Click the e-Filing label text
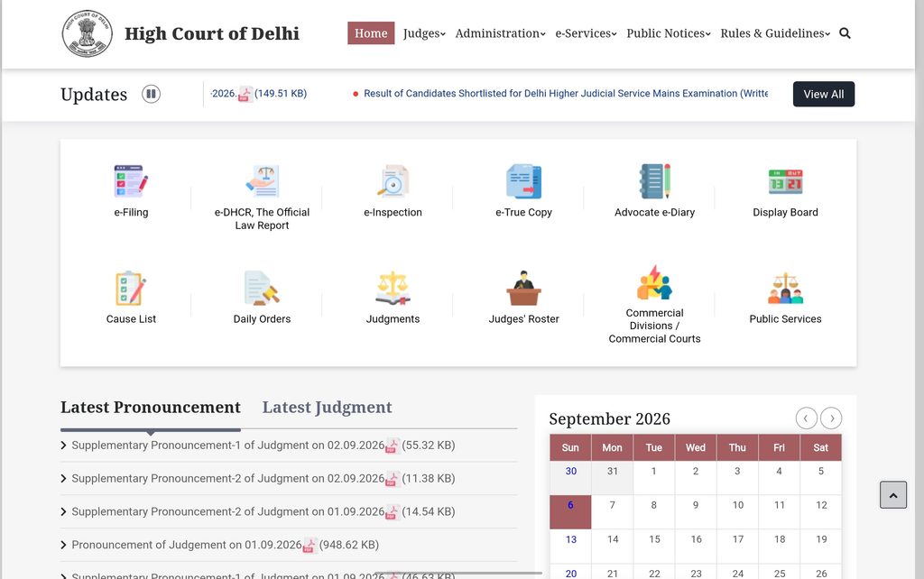 coord(131,212)
